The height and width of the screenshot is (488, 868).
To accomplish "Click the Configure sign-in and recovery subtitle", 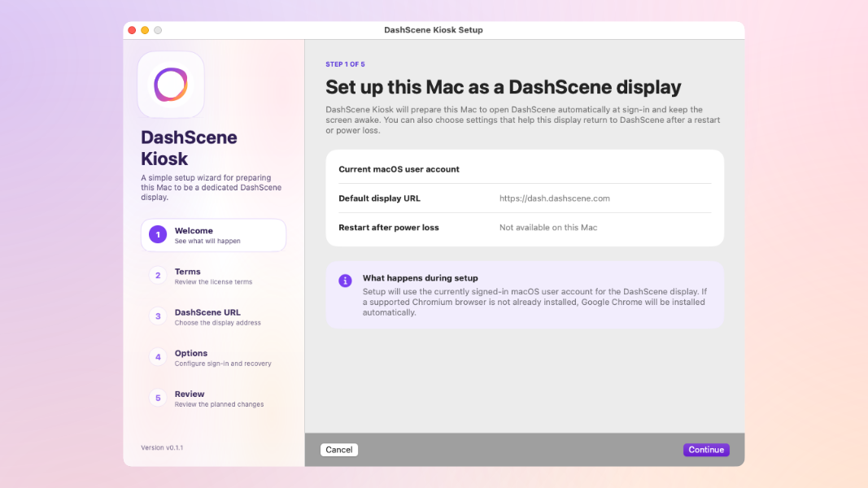I will click(223, 364).
